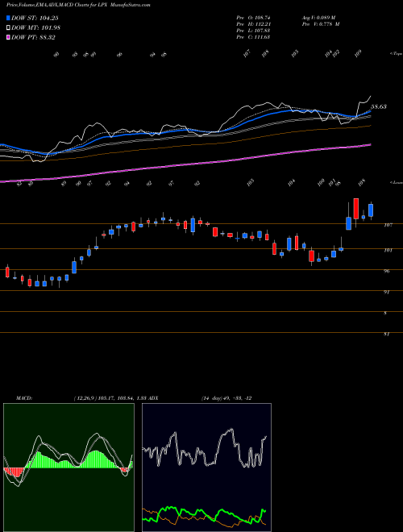Viewport: 403px width, 532px height.
Task: Click the 81 price axis label
Action: pyautogui.click(x=387, y=335)
